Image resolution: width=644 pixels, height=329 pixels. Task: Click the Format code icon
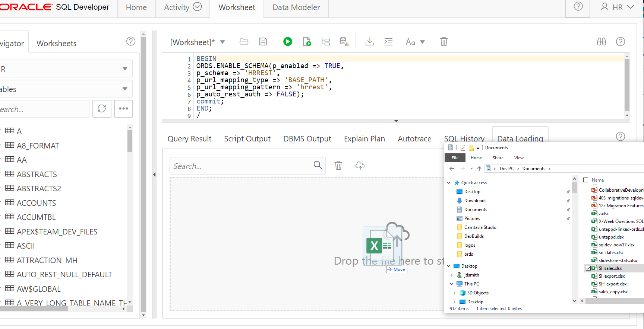(x=388, y=42)
